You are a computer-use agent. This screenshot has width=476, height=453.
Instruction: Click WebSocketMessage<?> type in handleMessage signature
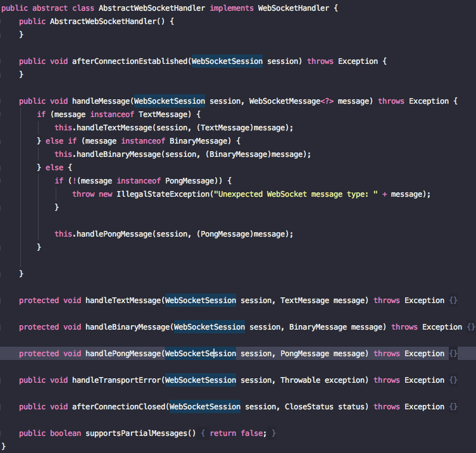(291, 101)
